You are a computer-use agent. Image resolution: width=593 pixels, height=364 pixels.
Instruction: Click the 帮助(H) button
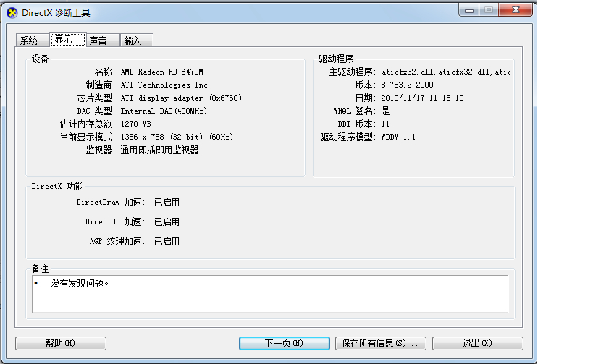[61, 343]
